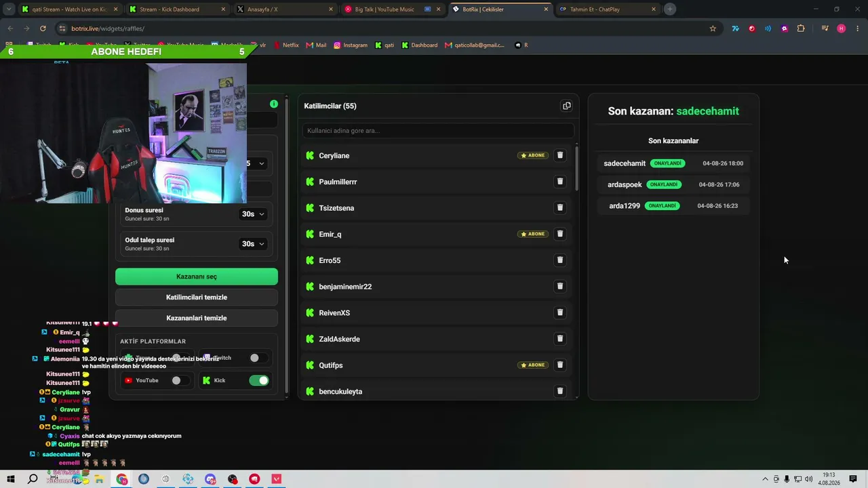Image resolution: width=868 pixels, height=488 pixels.
Task: Click the green info status icon
Action: point(274,104)
